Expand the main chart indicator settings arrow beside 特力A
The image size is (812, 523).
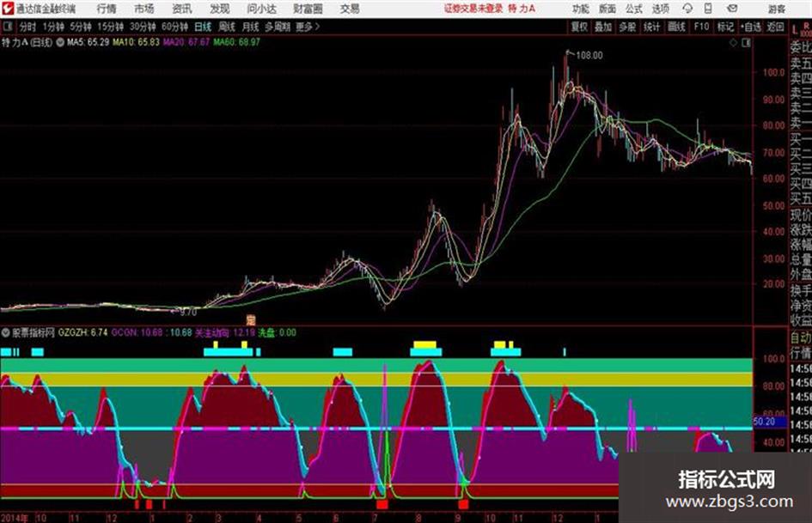click(x=60, y=42)
